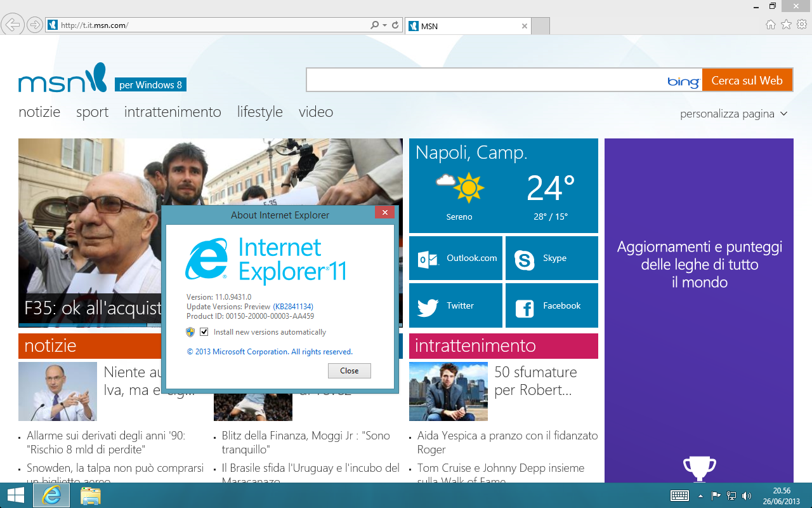The width and height of the screenshot is (812, 508).
Task: Open 'Allarme sui derivati degli anni '90' link
Action: [106, 443]
